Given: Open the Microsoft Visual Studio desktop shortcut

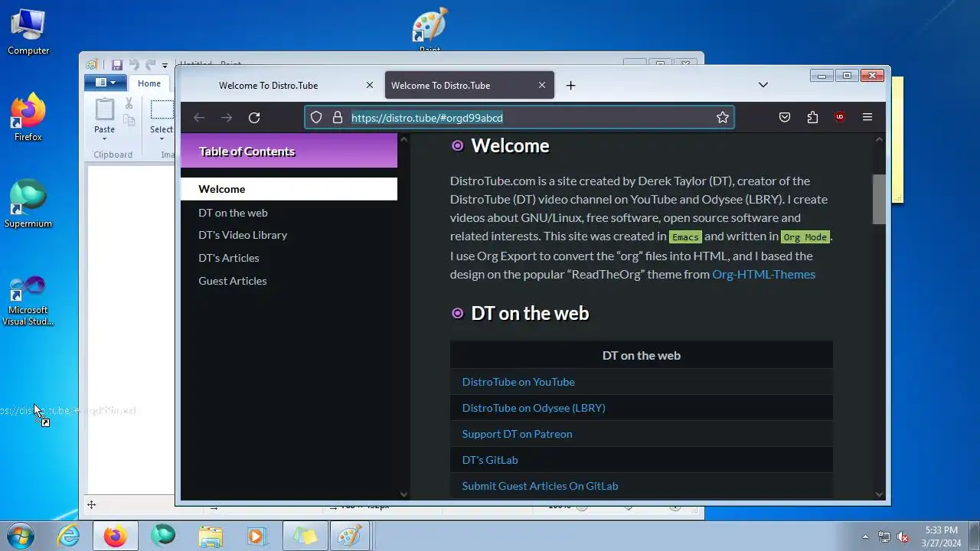Looking at the screenshot, I should coord(28,301).
